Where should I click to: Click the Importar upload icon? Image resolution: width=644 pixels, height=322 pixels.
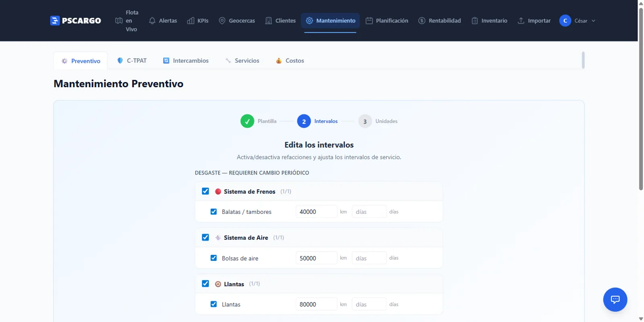pos(521,21)
